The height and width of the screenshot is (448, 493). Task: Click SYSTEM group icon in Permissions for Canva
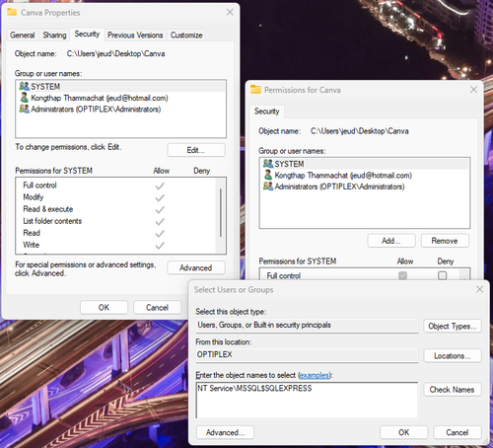coord(268,164)
